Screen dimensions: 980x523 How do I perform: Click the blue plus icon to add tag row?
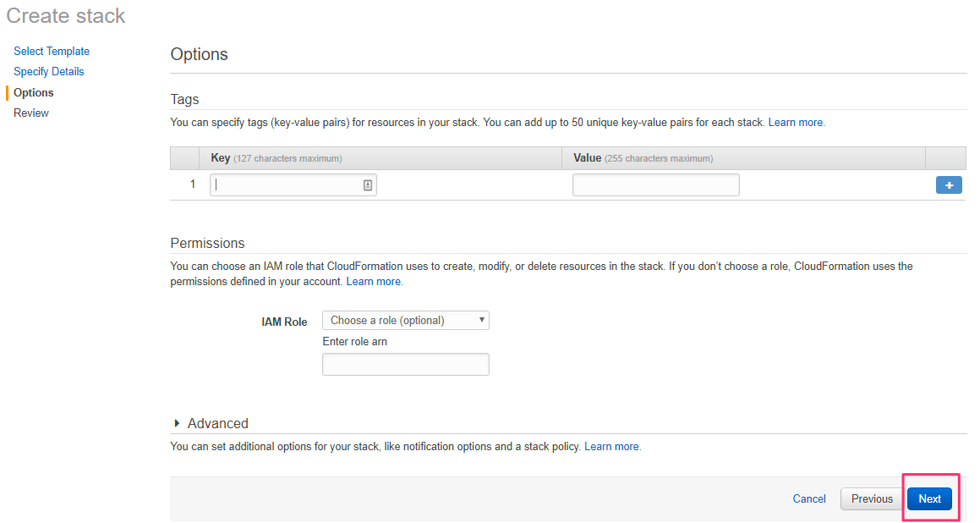(x=948, y=185)
